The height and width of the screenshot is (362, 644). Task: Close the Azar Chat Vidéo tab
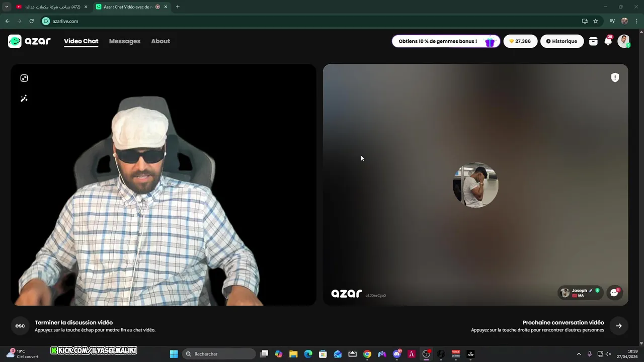coord(166,7)
